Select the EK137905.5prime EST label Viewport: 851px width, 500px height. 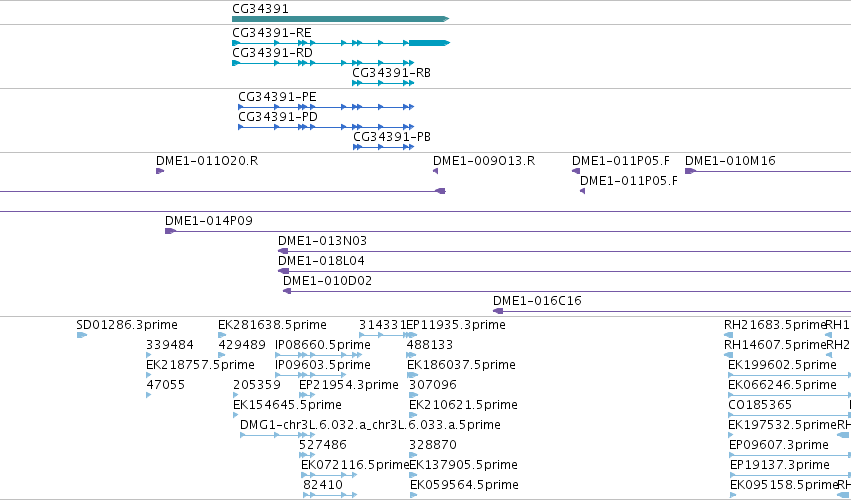tap(463, 465)
